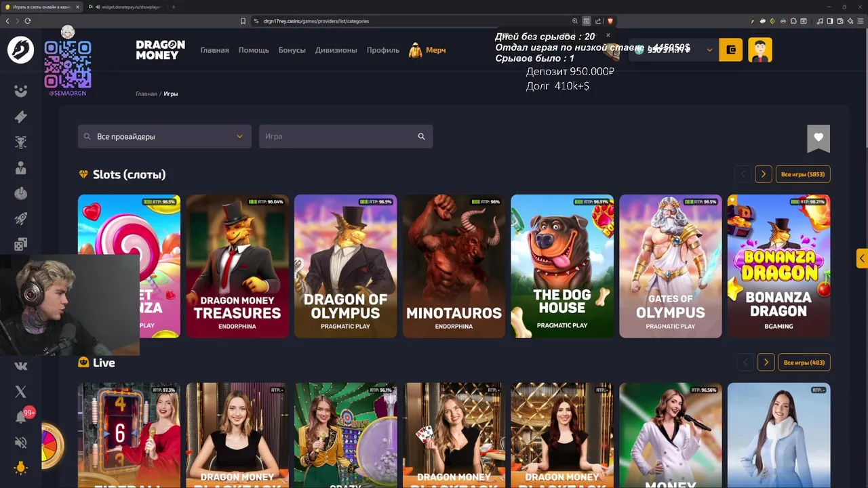Click the browser address bar URL
The image size is (868, 488).
pyautogui.click(x=316, y=21)
